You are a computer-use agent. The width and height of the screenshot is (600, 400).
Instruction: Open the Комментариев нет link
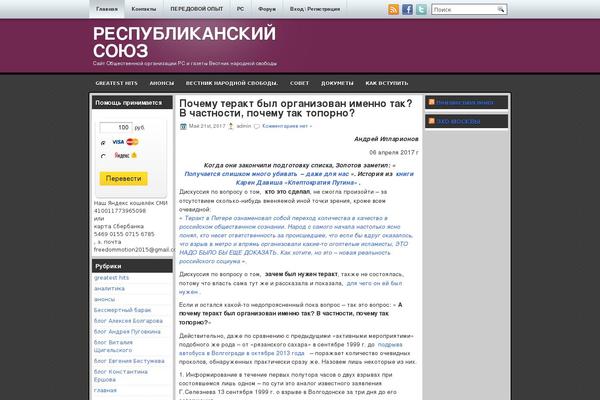pyautogui.click(x=287, y=126)
